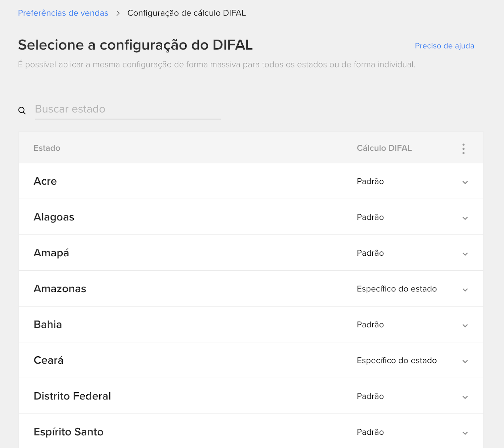Expand the Bahia DIFAL chevron
The height and width of the screenshot is (448, 504).
pyautogui.click(x=465, y=325)
